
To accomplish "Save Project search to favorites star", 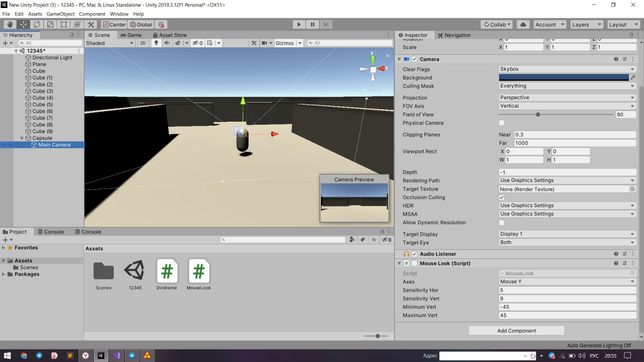I will [374, 240].
